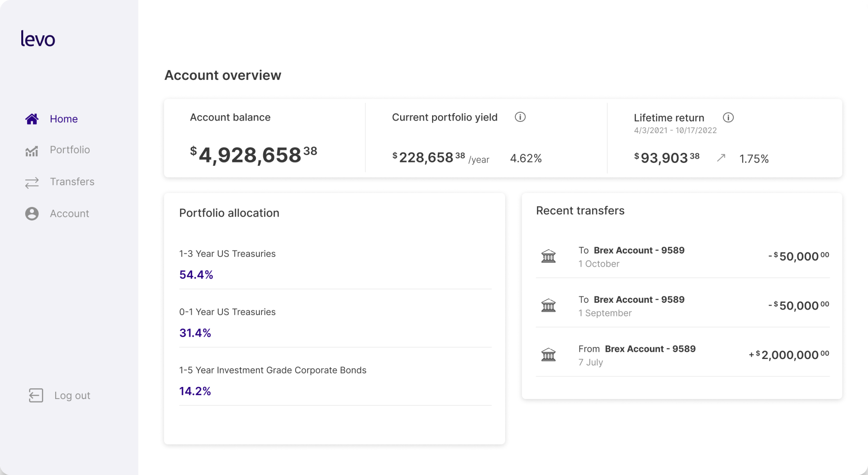Click bank icon for 1 September transfer
Image resolution: width=868 pixels, height=475 pixels.
pos(548,305)
